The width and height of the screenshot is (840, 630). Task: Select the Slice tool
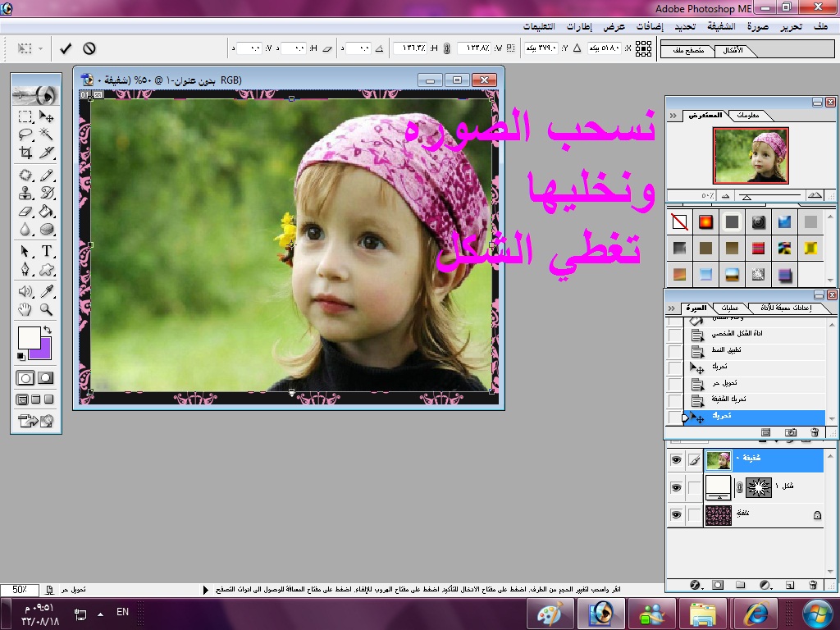coord(47,153)
